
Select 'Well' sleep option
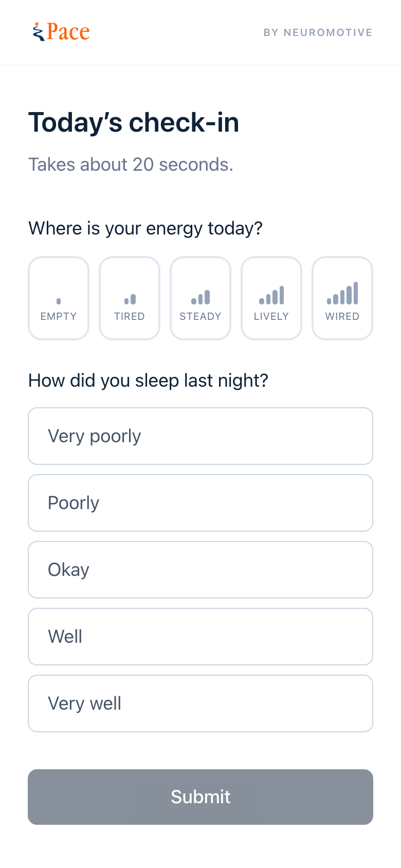[200, 637]
